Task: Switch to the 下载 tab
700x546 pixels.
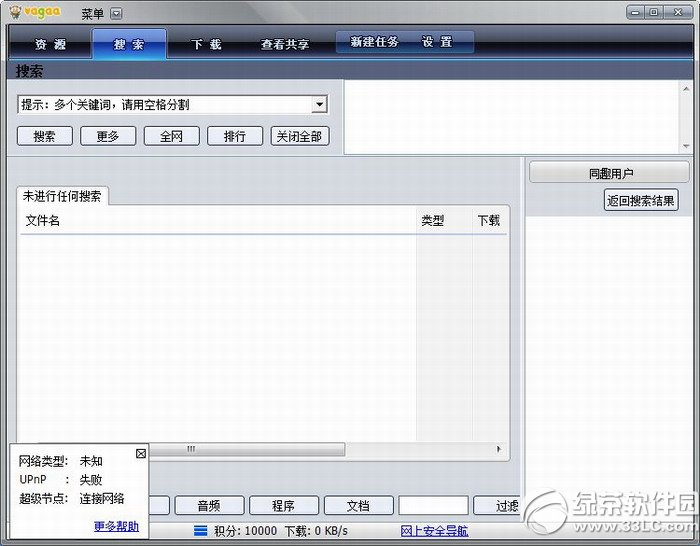Action: click(x=206, y=44)
